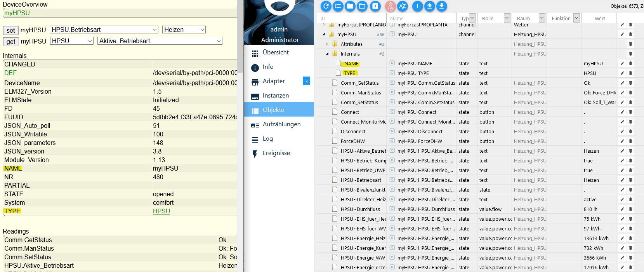Open Adapter in ioBroker sidebar
The height and width of the screenshot is (272, 644).
click(x=279, y=81)
